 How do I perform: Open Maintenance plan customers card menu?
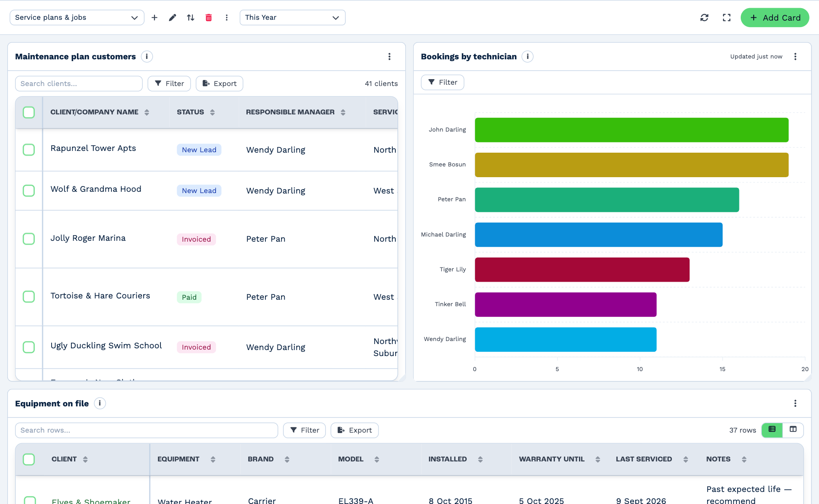389,56
